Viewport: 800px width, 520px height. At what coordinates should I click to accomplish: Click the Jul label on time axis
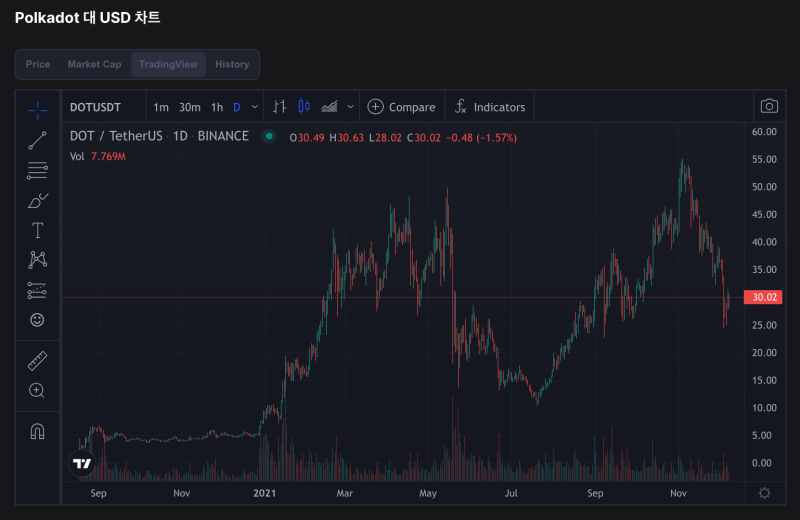coord(511,493)
